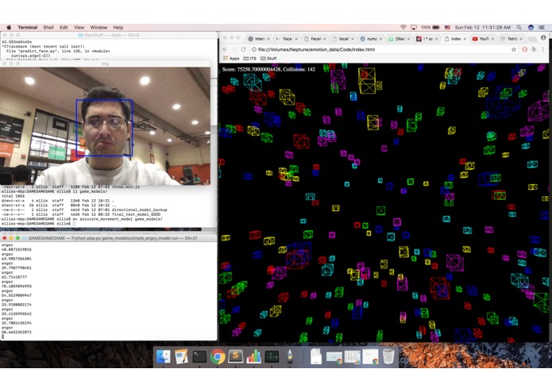This screenshot has width=552, height=392.
Task: Switch to the YouTube Chrome tab
Action: 483,39
